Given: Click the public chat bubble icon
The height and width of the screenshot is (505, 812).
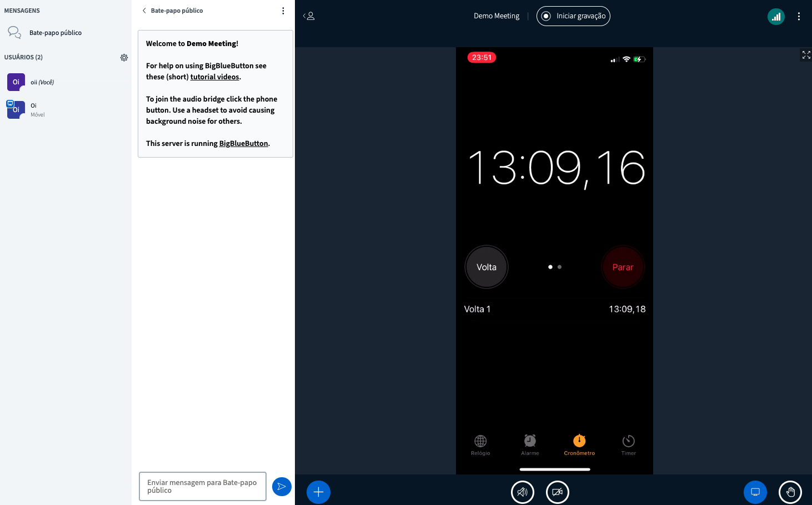Looking at the screenshot, I should [14, 32].
